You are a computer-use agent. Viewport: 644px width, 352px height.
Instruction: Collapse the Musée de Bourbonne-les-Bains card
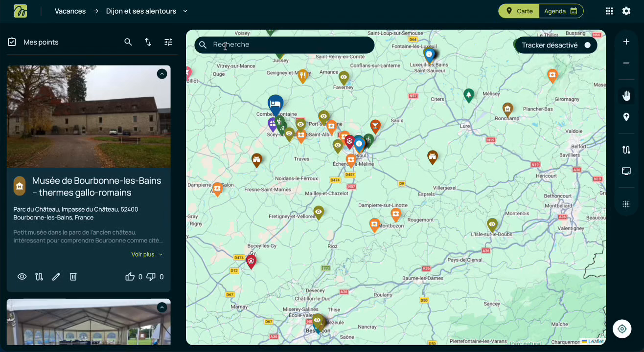[x=162, y=74]
